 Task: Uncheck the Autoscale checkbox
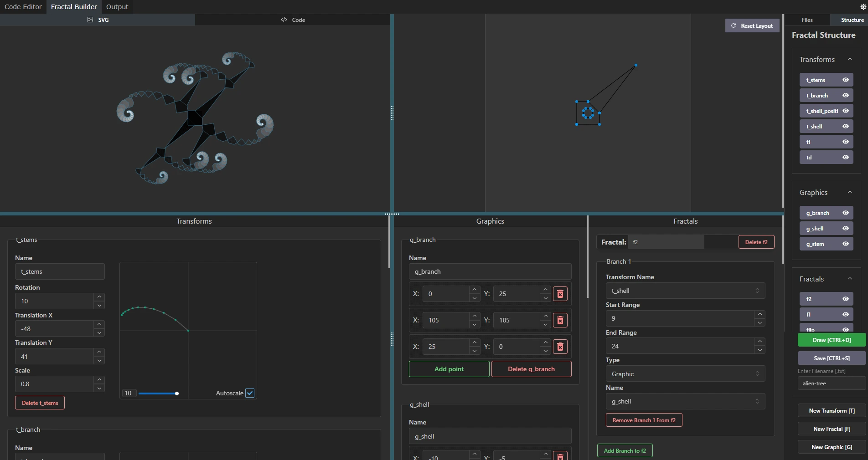click(250, 393)
